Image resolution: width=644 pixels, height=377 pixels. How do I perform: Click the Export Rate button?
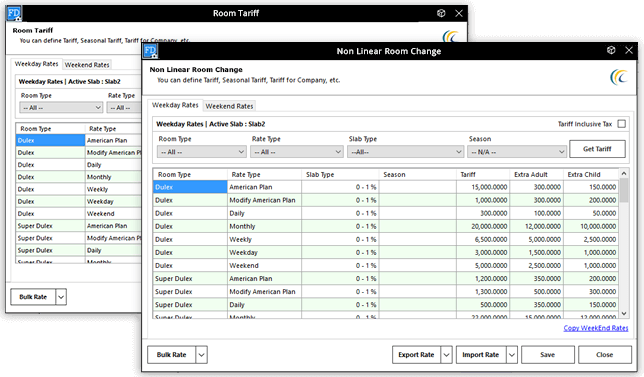pyautogui.click(x=416, y=355)
